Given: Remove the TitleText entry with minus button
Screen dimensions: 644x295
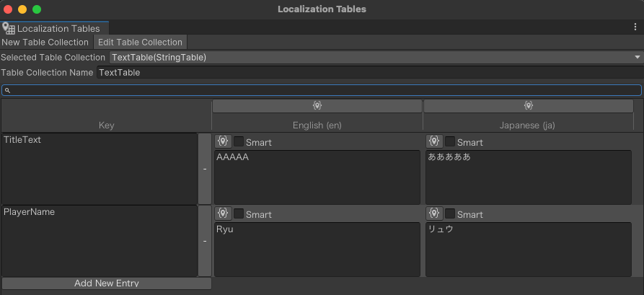Looking at the screenshot, I should click(x=205, y=169).
